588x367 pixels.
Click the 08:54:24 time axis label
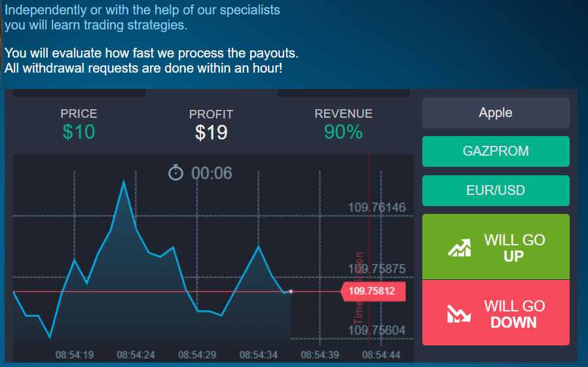[x=136, y=355]
